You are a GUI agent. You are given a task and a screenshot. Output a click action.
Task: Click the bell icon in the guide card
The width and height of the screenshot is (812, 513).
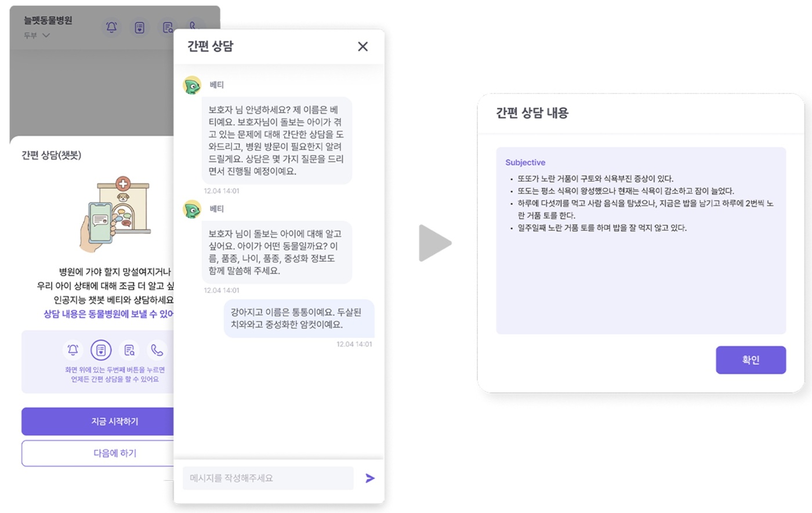pos(73,350)
